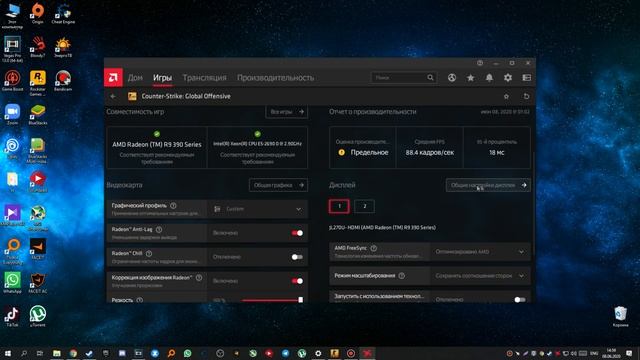Open Origin desktop shortcut
This screenshot has height=360, width=640.
(x=38, y=13)
